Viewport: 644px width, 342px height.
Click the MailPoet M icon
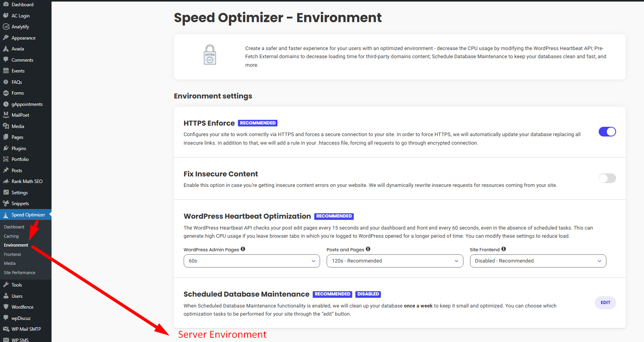[x=6, y=115]
